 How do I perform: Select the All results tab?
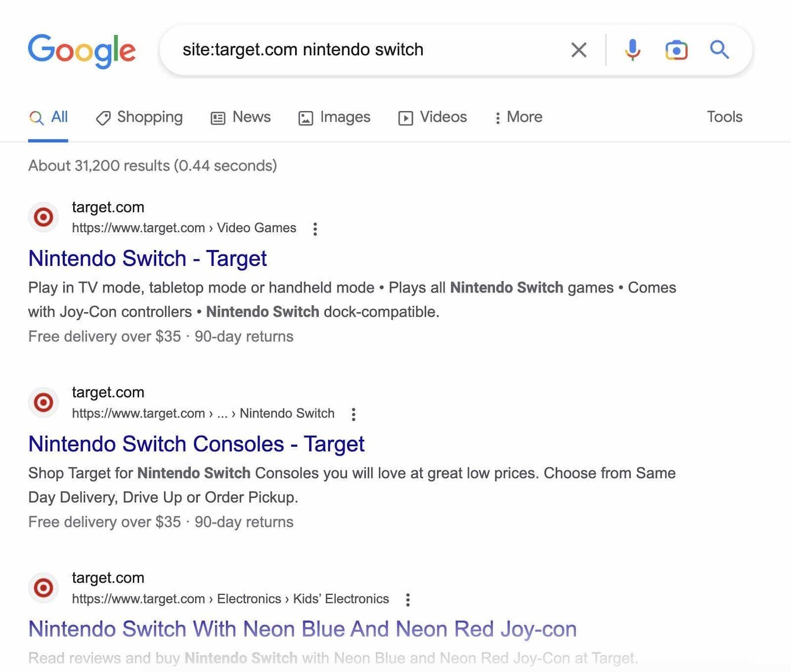pyautogui.click(x=48, y=117)
